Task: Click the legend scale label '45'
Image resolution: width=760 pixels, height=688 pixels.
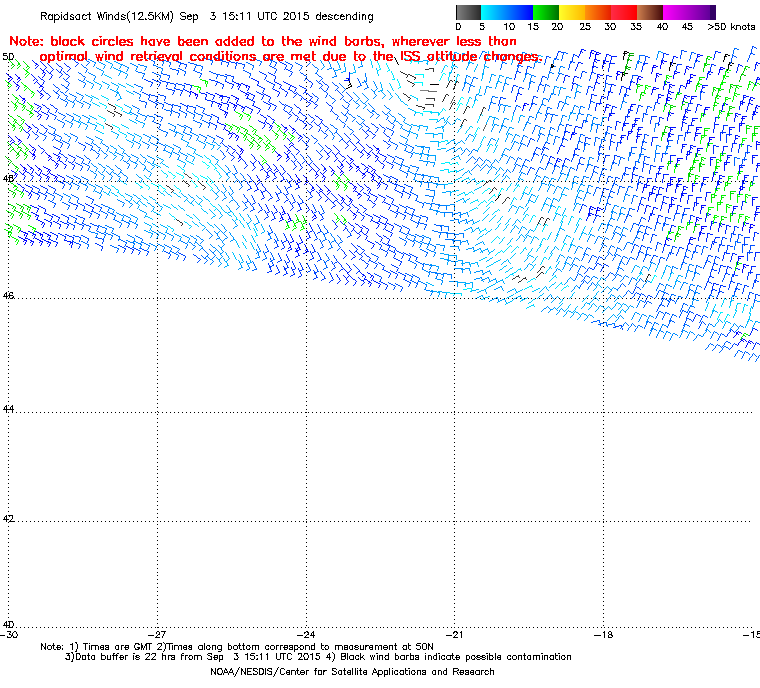Action: pos(687,27)
